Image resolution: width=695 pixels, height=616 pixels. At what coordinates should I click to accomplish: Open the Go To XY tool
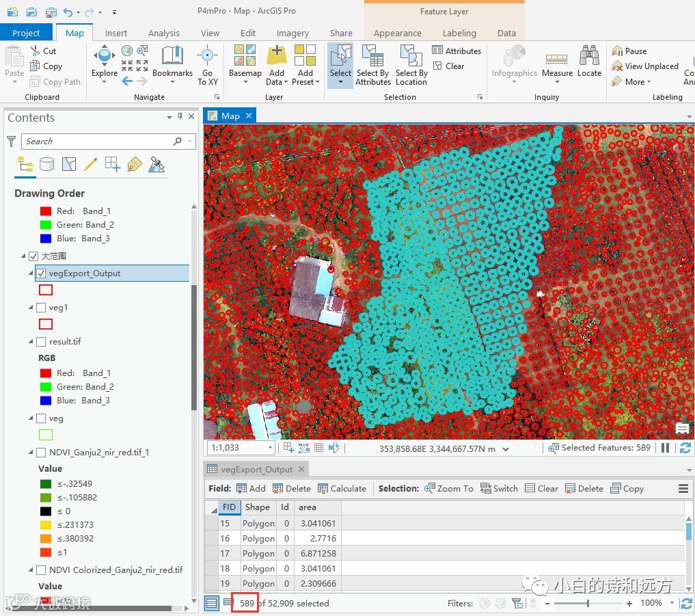pyautogui.click(x=208, y=65)
